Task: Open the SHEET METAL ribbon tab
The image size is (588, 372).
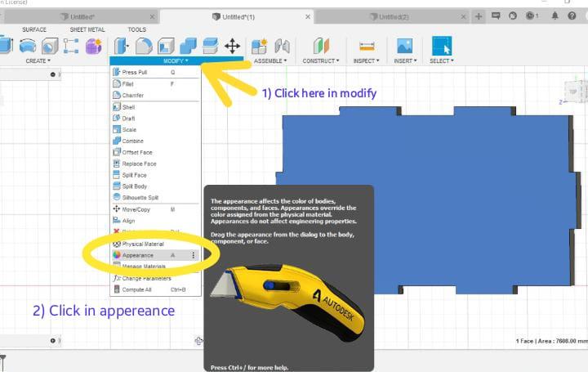Action: [87, 29]
